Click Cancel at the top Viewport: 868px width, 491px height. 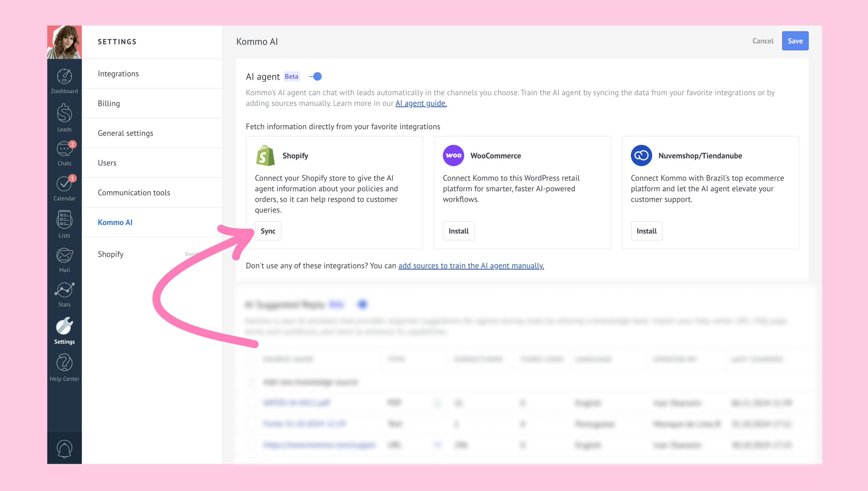pyautogui.click(x=763, y=41)
